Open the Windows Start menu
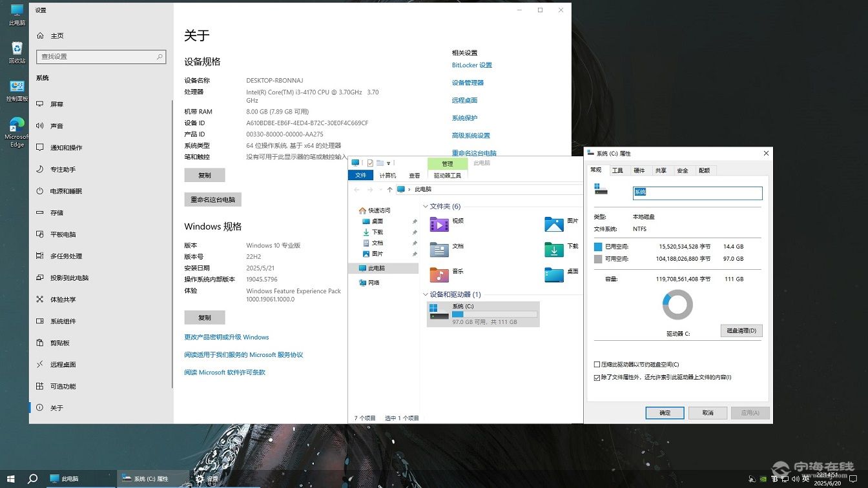Viewport: 868px width, 488px height. tap(10, 479)
